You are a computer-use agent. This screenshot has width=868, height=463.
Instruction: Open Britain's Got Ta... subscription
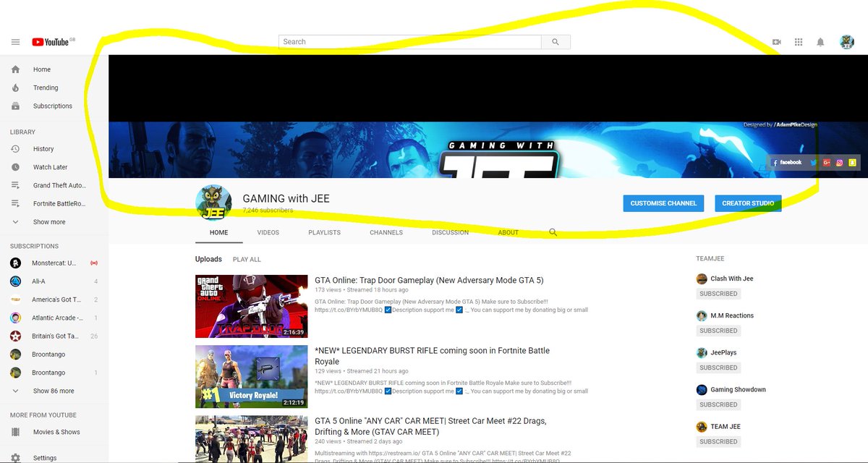tap(54, 336)
